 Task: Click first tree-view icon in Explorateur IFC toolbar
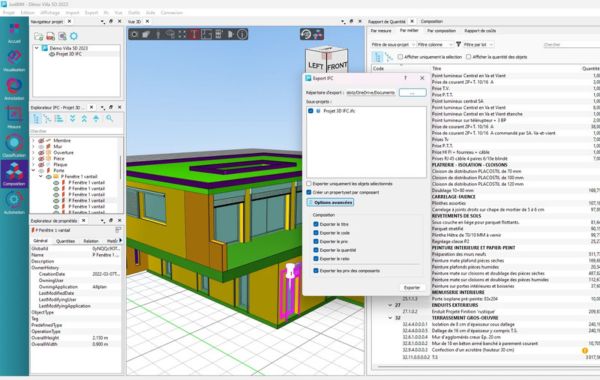tap(37, 119)
